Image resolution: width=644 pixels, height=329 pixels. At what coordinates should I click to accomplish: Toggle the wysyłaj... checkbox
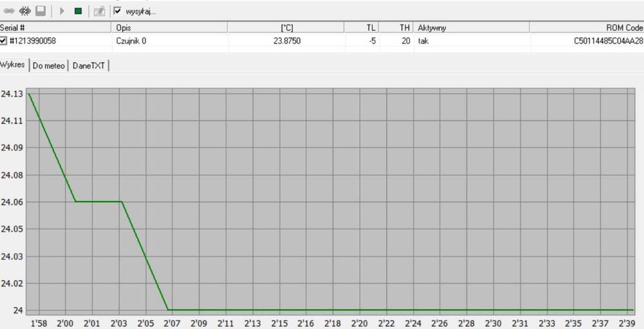click(117, 11)
